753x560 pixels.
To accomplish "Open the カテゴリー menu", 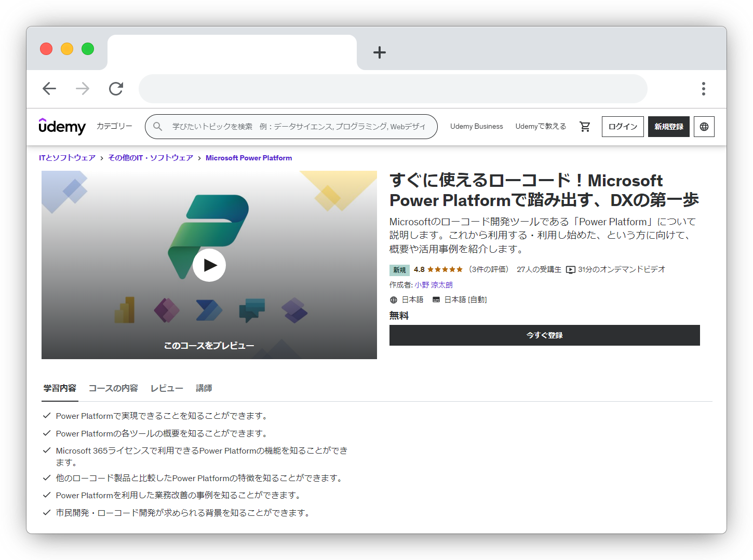I will [114, 126].
